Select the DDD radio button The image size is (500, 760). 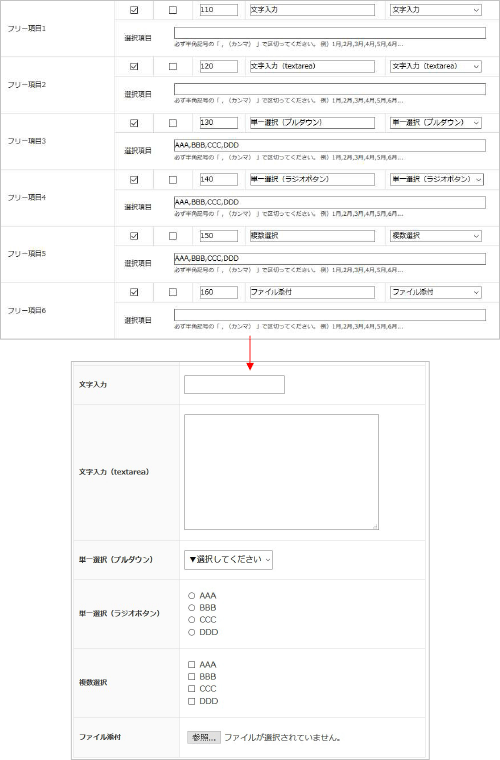coord(191,633)
